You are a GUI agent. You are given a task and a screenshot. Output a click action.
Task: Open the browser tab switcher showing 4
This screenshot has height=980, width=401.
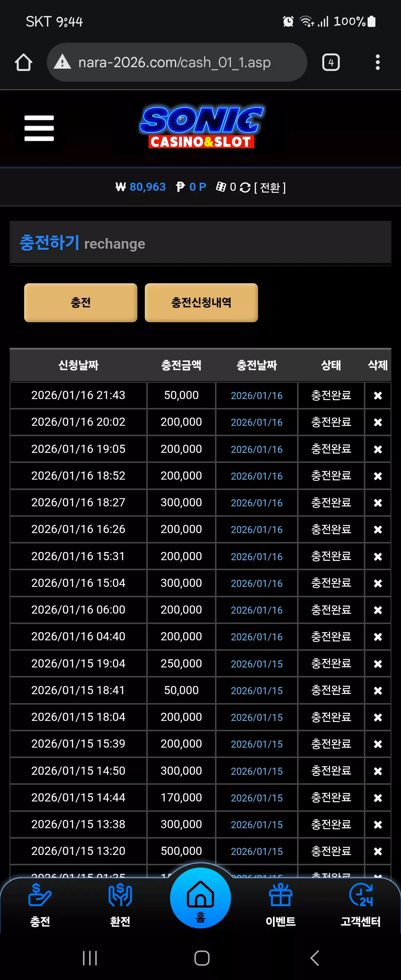[330, 62]
